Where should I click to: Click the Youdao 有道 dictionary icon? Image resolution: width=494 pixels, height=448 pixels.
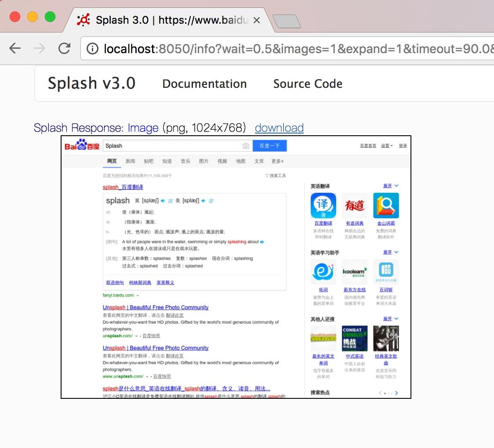354,205
